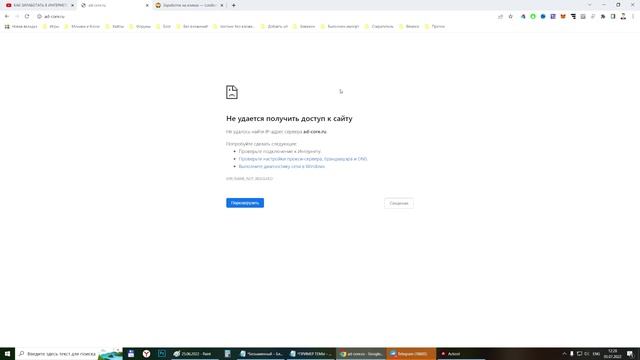Viewport: 640px width, 360px height.
Task: Open proxy, firewall and DNS settings link
Action: point(303,159)
